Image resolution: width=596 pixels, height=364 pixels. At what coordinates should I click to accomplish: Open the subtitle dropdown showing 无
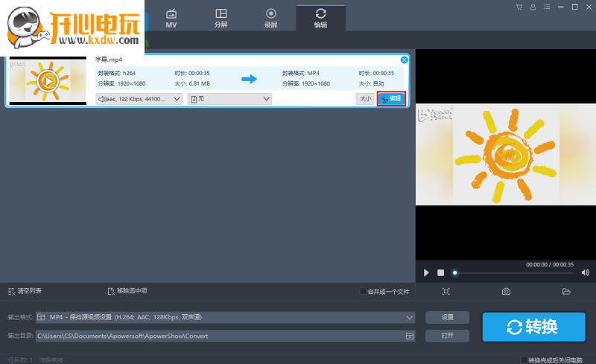point(229,99)
